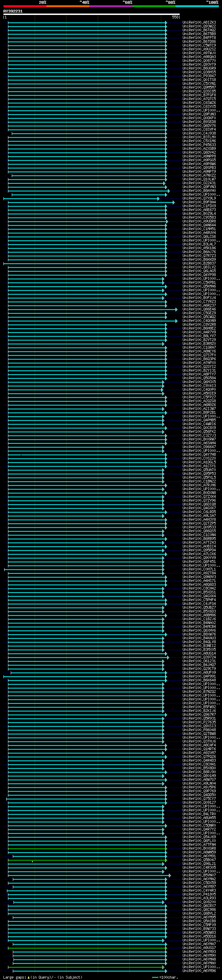Select hit UniRef100_Q96L21
This screenshot has width=222, height=980.
pyautogui.click(x=199, y=864)
